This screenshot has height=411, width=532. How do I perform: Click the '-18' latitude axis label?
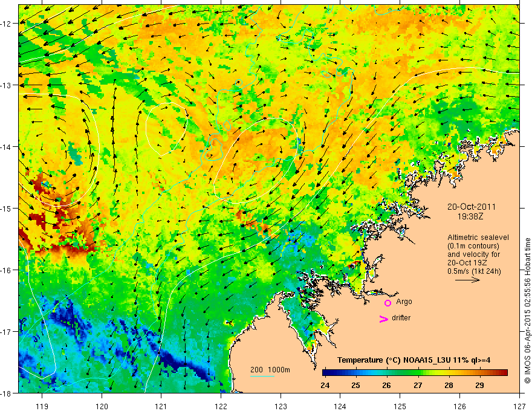[7, 393]
